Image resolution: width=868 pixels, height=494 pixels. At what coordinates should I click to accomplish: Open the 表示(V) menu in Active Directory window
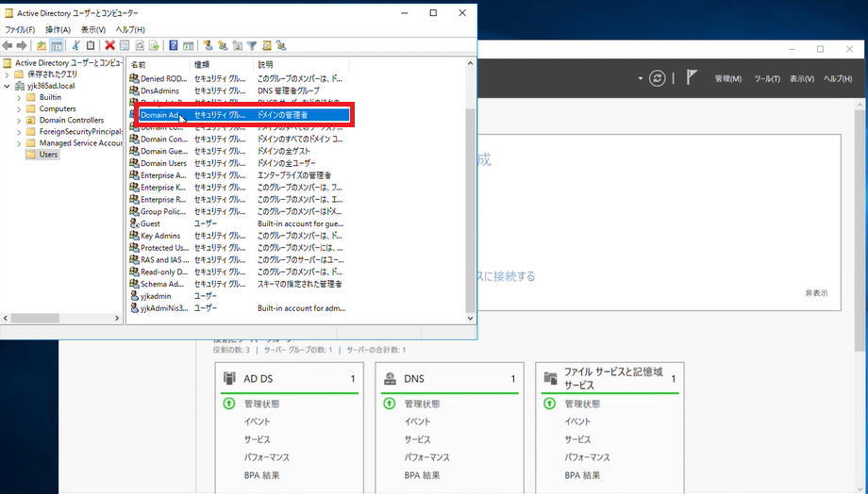[x=93, y=29]
